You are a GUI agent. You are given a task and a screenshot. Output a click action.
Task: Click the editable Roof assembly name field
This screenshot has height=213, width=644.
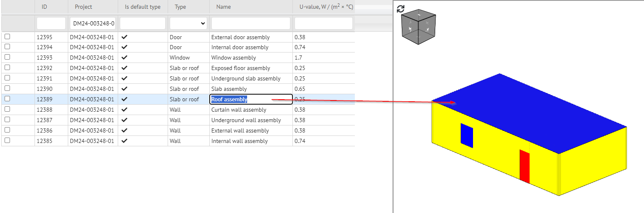tap(251, 99)
